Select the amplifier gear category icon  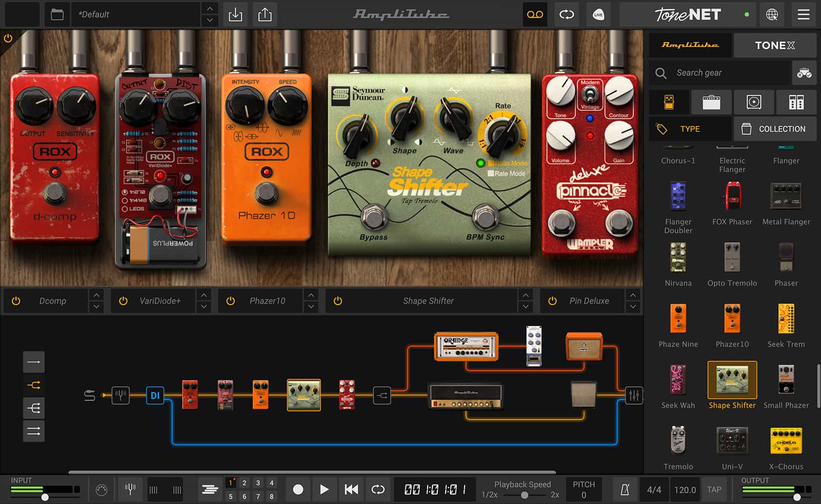tap(711, 102)
